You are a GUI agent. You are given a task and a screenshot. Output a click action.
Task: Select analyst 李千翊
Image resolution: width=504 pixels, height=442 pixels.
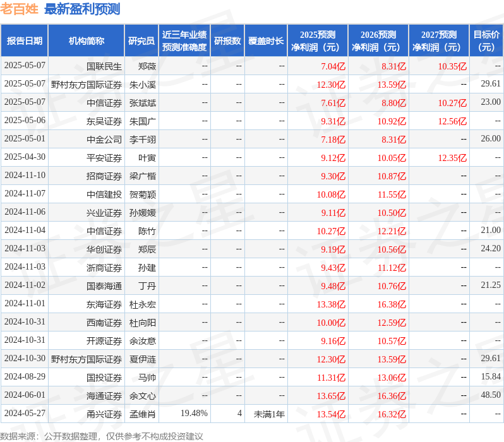(142, 140)
